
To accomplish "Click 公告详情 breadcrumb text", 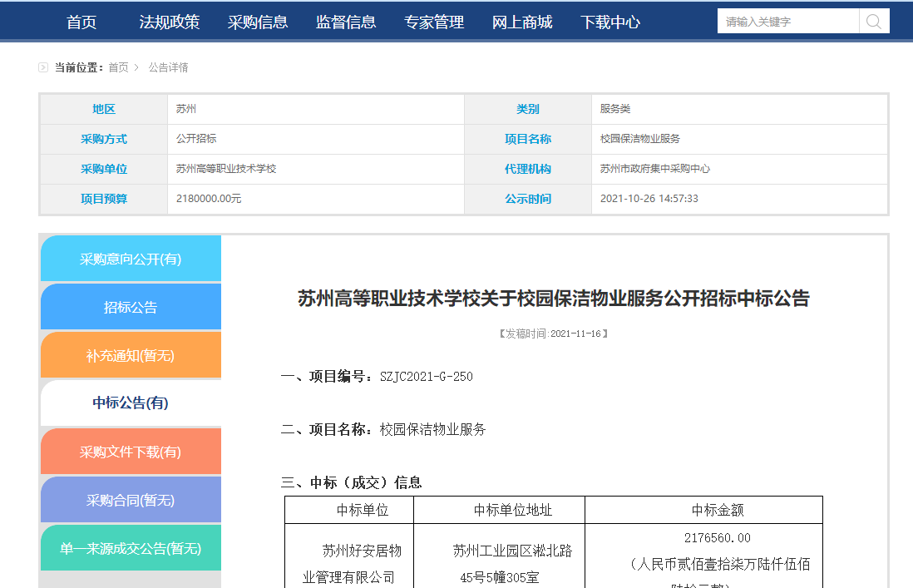I will 168,67.
